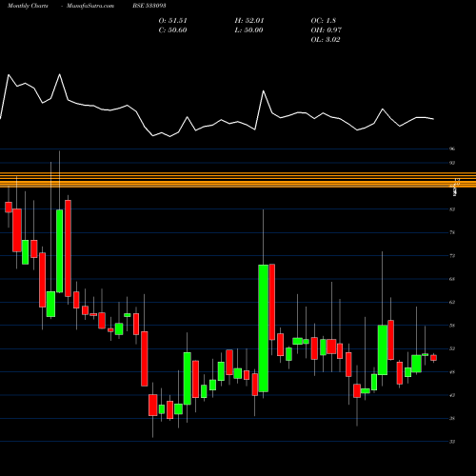Click the 92 price axis label

[452, 163]
